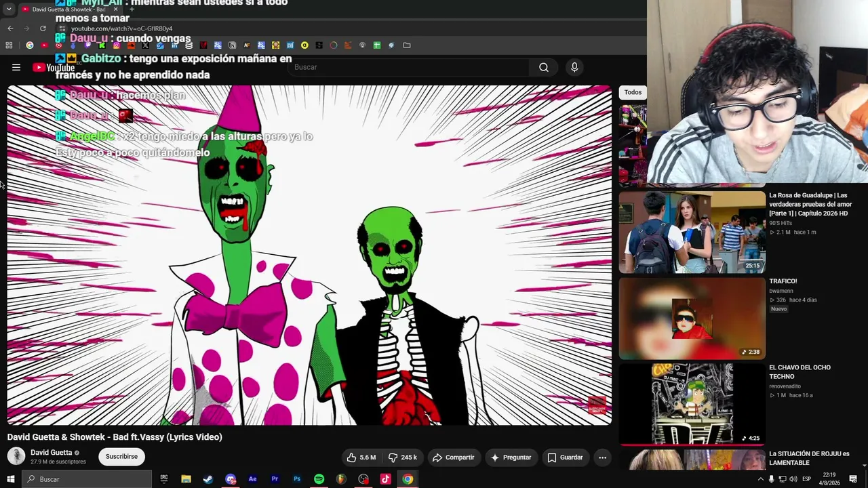Viewport: 868px width, 488px height.
Task: Launch Photoshop from the taskbar
Action: pyautogui.click(x=297, y=479)
